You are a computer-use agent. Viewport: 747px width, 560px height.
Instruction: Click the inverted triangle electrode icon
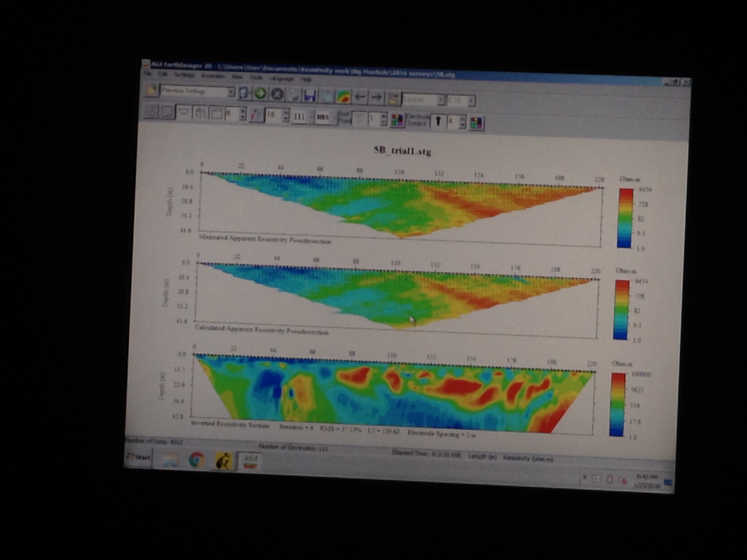[x=360, y=119]
